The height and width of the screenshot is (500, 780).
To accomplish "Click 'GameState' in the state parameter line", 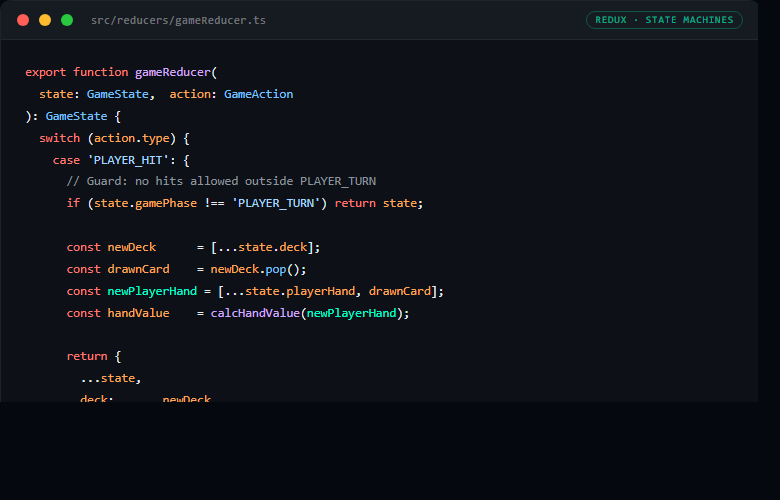I will point(117,94).
